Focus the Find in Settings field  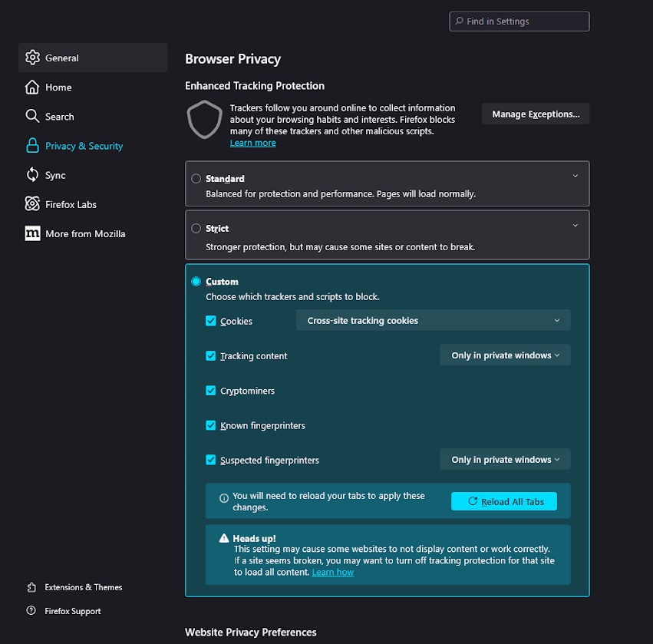(519, 21)
